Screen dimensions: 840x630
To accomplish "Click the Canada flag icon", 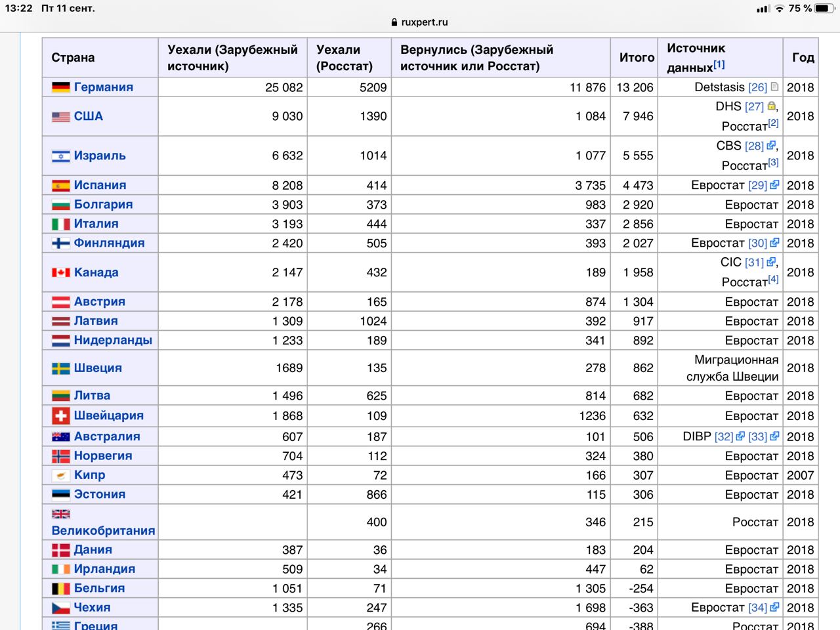I will click(x=61, y=272).
